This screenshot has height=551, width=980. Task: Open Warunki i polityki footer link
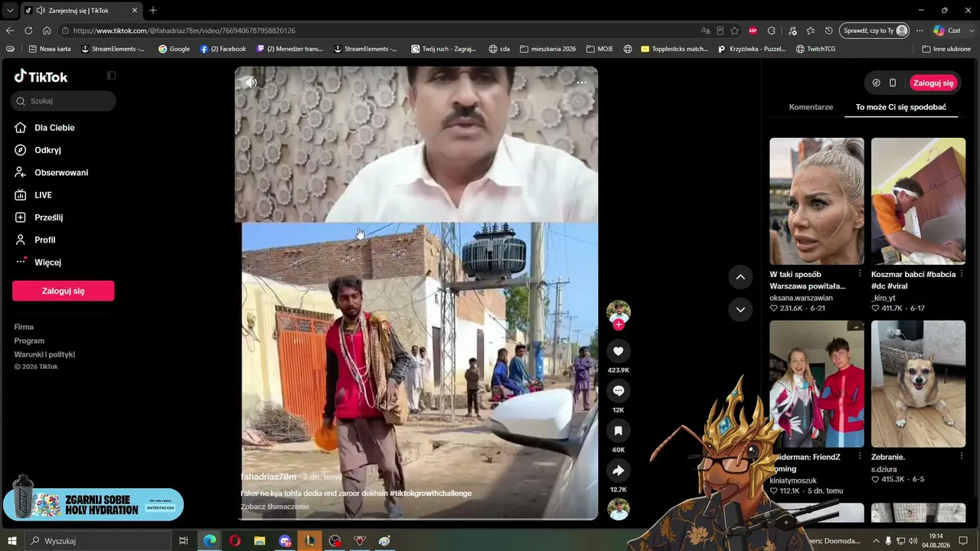[x=44, y=354]
